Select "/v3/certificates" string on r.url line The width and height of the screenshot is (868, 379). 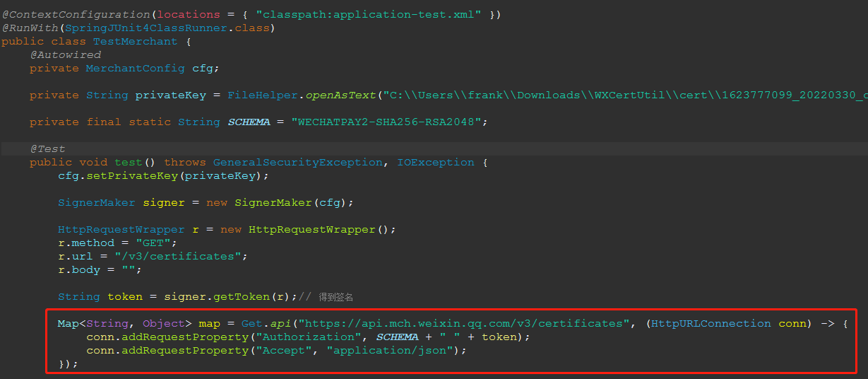(x=178, y=257)
